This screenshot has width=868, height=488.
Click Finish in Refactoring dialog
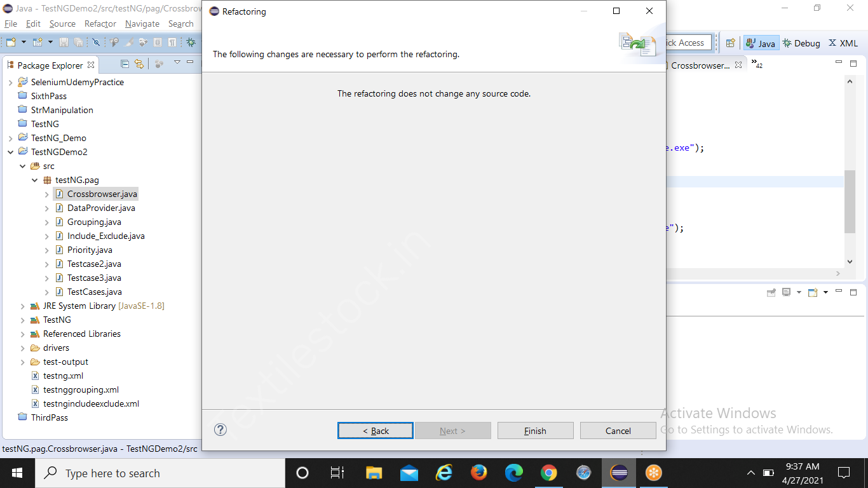[x=536, y=430]
